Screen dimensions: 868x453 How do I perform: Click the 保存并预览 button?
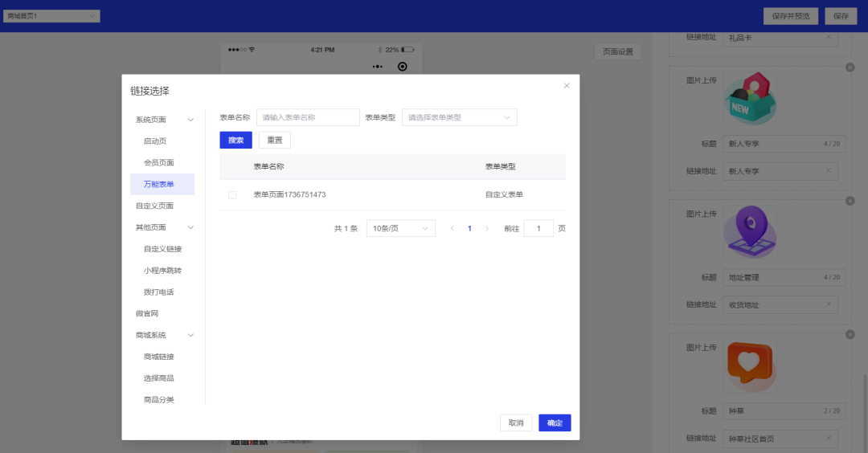click(x=791, y=16)
